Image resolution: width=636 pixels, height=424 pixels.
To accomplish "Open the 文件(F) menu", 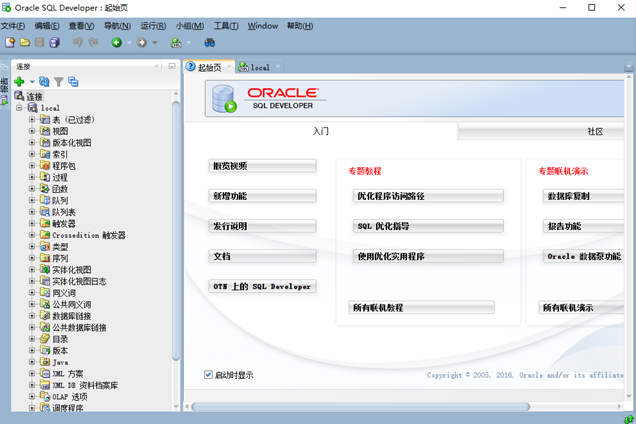I will tap(13, 26).
